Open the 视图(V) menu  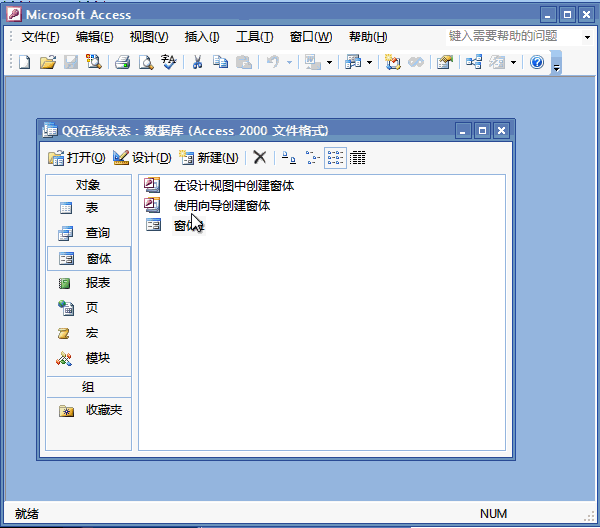(149, 37)
